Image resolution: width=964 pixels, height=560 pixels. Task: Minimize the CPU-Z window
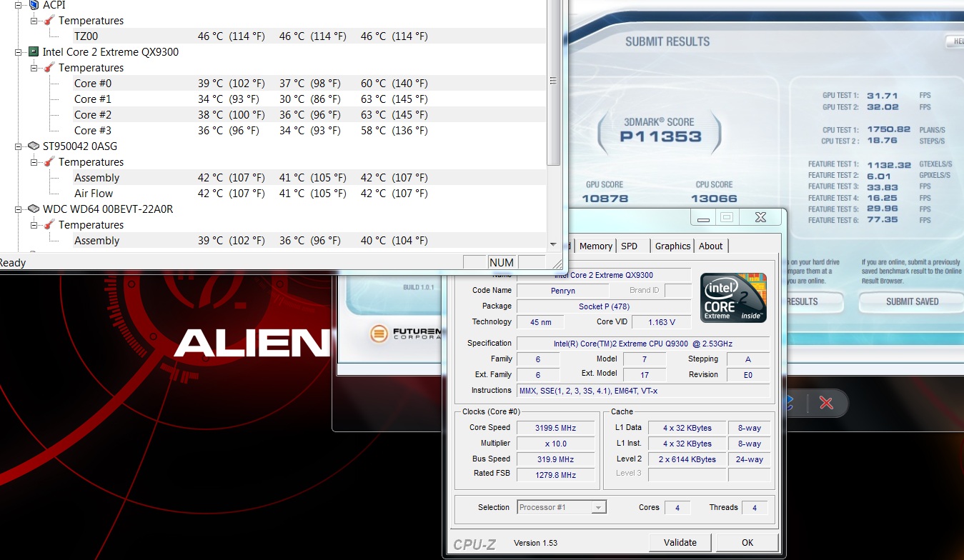point(704,218)
